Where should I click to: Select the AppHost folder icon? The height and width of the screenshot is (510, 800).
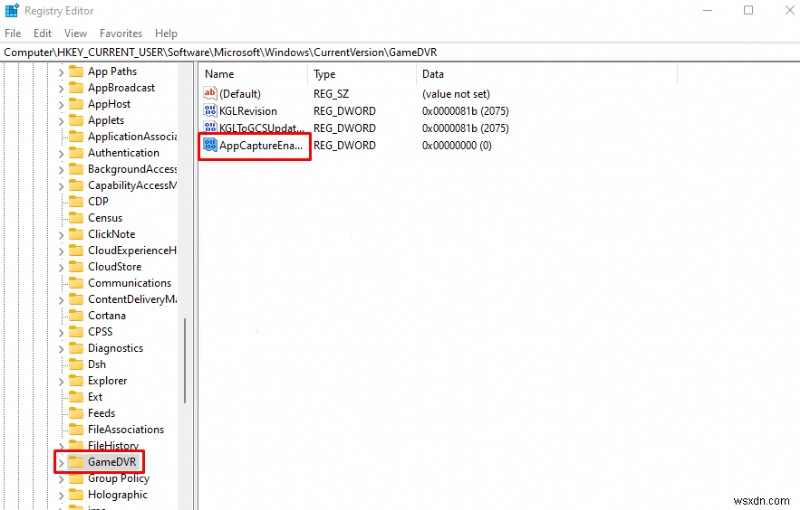tap(76, 104)
